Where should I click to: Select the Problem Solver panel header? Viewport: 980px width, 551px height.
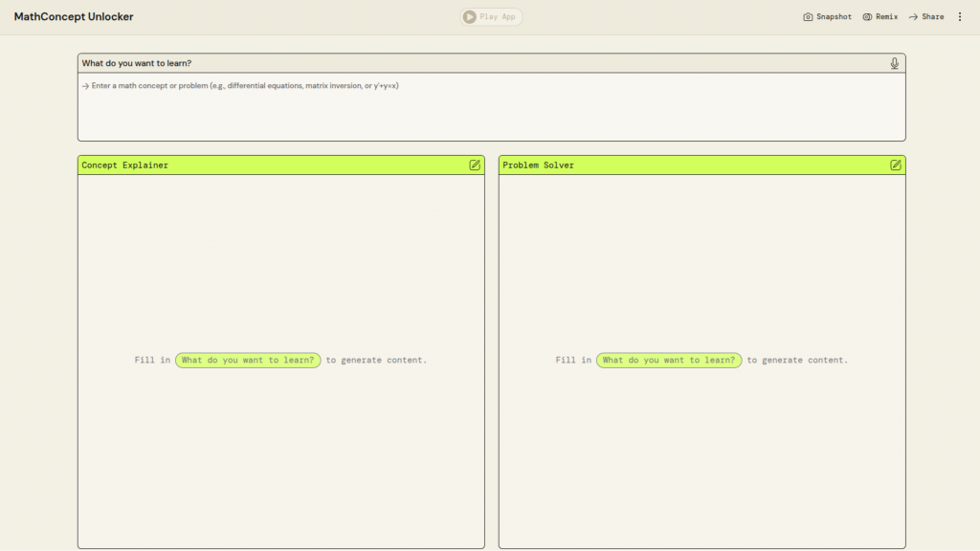(x=539, y=165)
